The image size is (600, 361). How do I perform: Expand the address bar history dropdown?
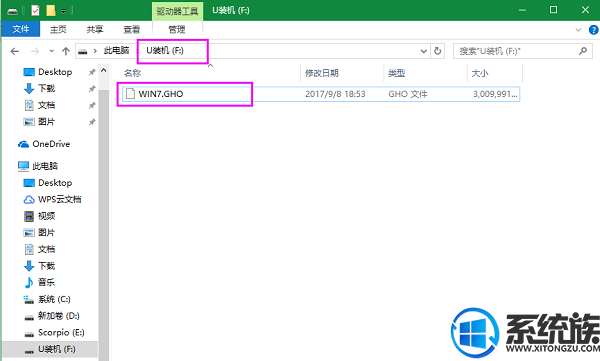(x=423, y=51)
